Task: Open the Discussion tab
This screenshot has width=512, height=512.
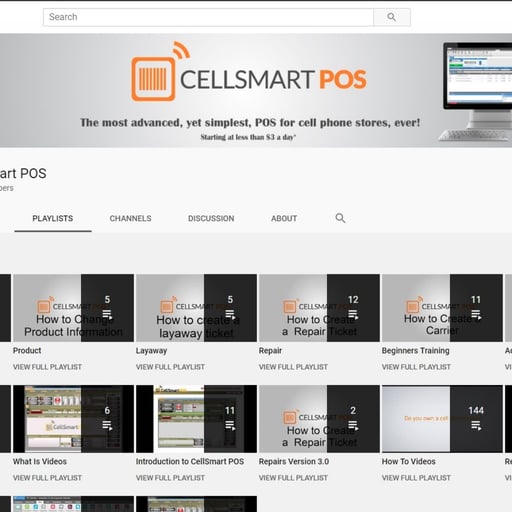Action: coord(211,218)
